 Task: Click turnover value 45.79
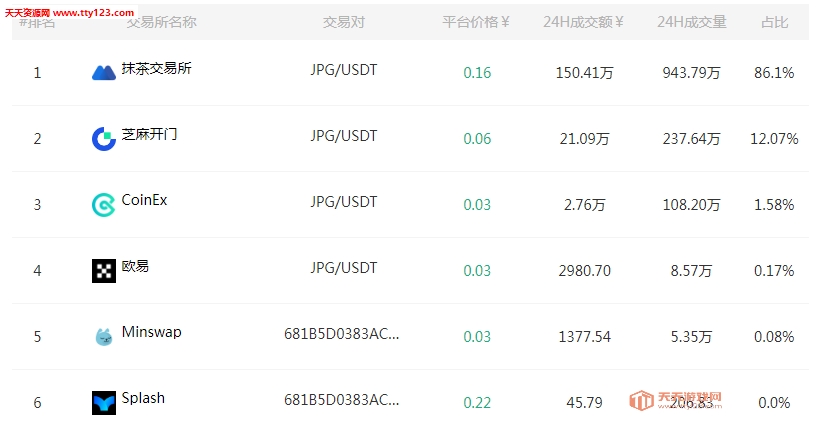pyautogui.click(x=584, y=403)
